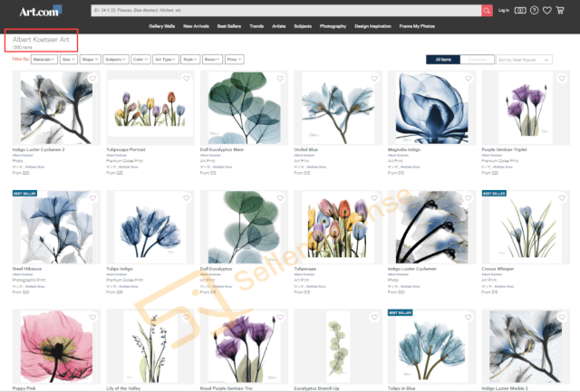Open the Purple Gentian Triplet thumbnail
Screen dimensions: 580x392
pos(526,108)
